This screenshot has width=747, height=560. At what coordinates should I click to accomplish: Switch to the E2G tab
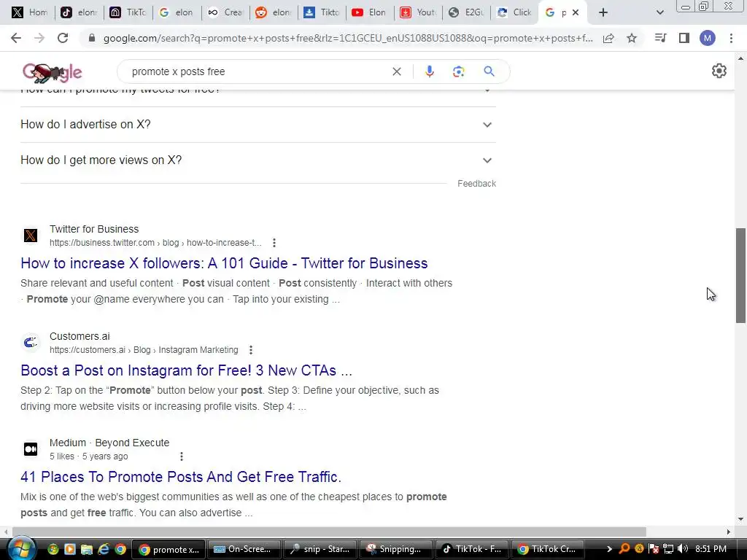click(x=466, y=12)
